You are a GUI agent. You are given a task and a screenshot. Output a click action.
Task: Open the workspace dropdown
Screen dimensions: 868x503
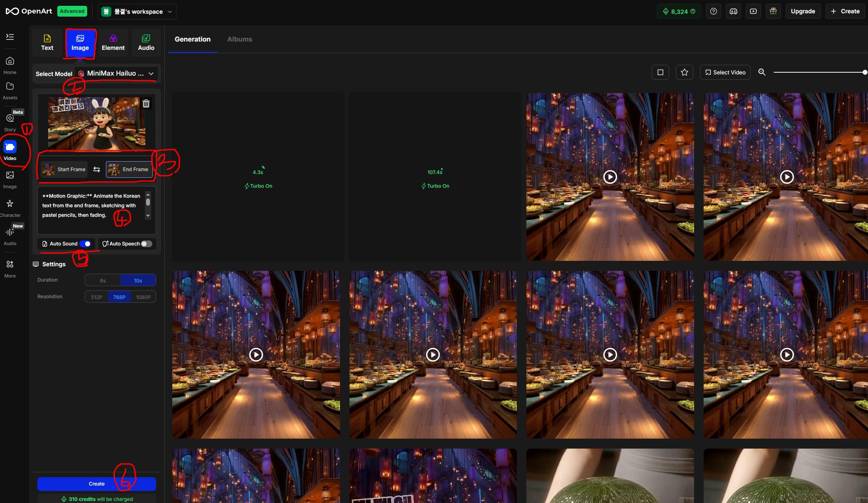(137, 12)
